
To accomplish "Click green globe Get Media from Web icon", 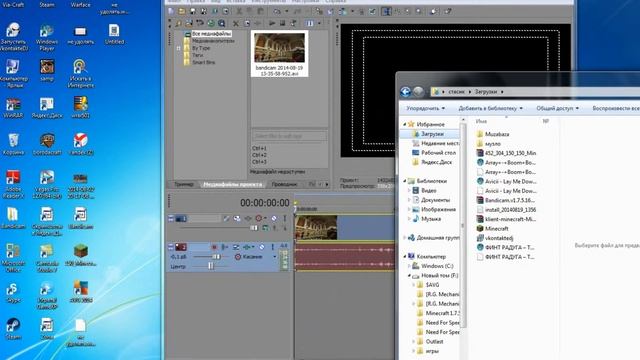I will [x=211, y=23].
